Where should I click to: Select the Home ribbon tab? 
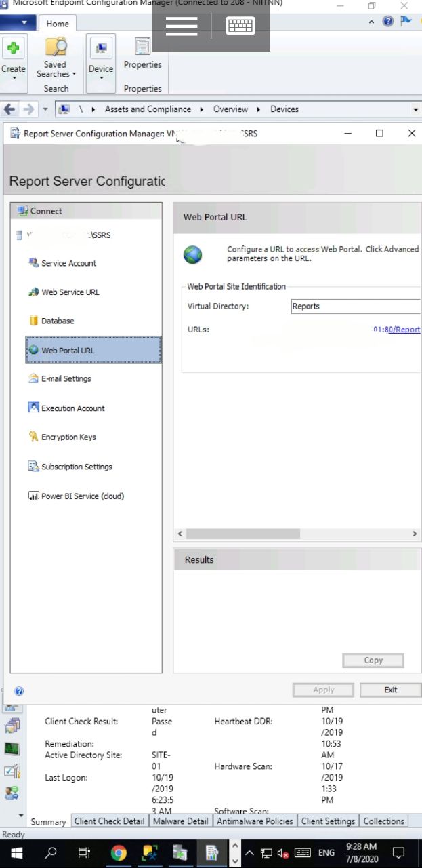point(58,24)
